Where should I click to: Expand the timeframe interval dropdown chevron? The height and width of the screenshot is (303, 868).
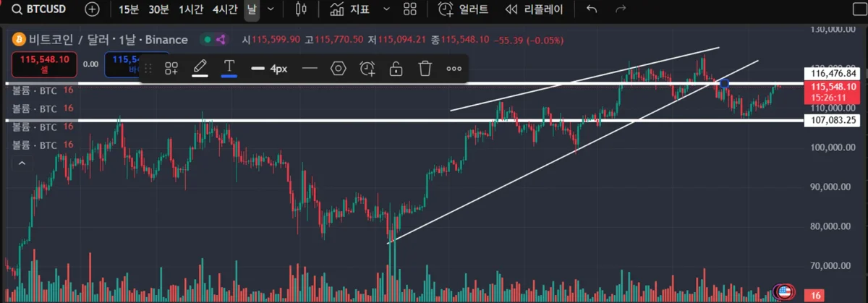point(271,9)
